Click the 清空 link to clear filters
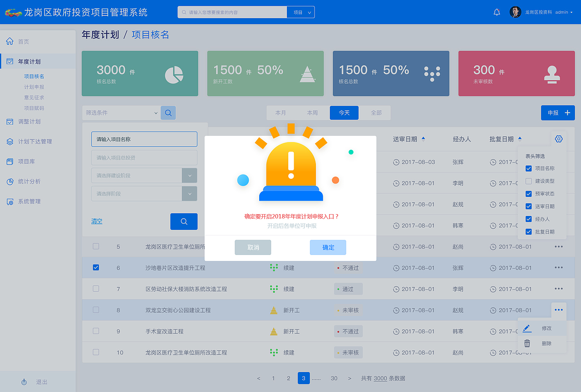Image resolution: width=581 pixels, height=392 pixels. coord(97,221)
